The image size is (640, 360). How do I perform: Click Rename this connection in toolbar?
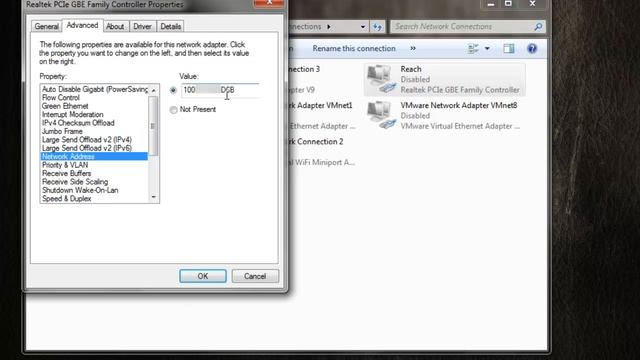coord(354,48)
